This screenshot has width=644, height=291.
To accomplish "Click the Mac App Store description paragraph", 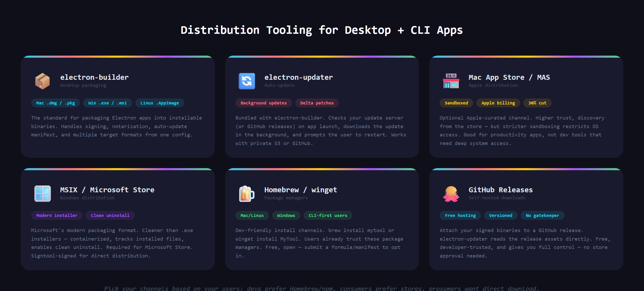I will (x=522, y=130).
